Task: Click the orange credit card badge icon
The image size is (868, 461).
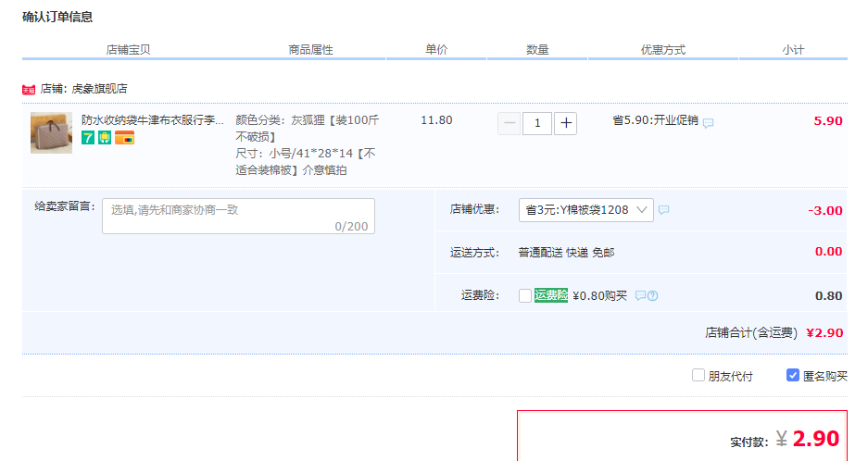Action: pyautogui.click(x=124, y=138)
